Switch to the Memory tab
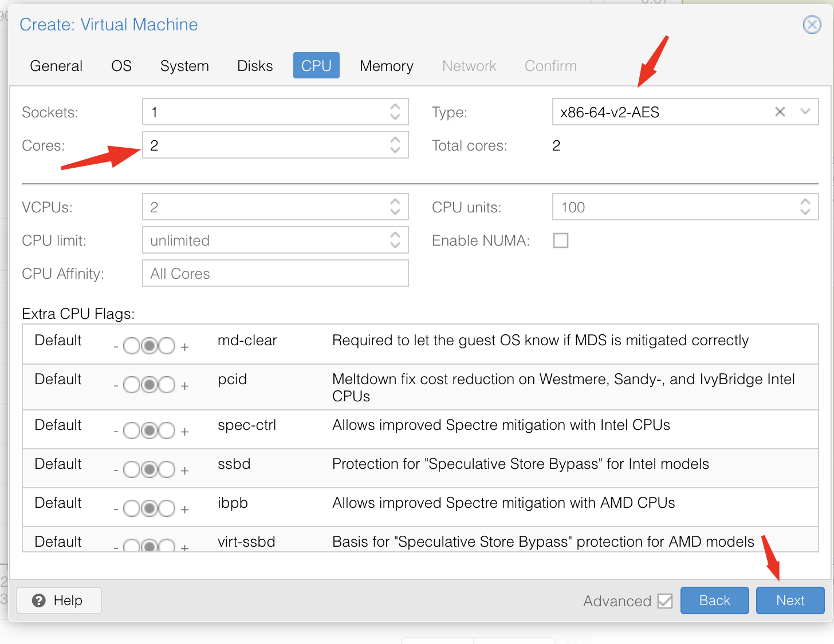Screen dimensions: 834x644 [386, 66]
